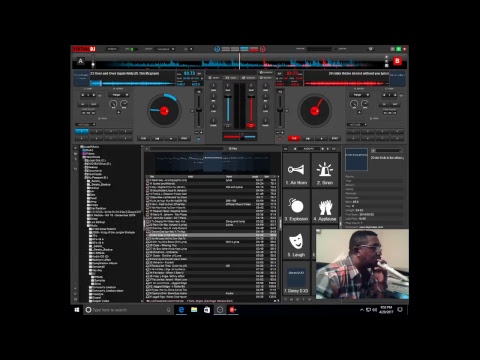The width and height of the screenshot is (480, 360).
Task: Click the deck B SYNC button
Action: (335, 138)
